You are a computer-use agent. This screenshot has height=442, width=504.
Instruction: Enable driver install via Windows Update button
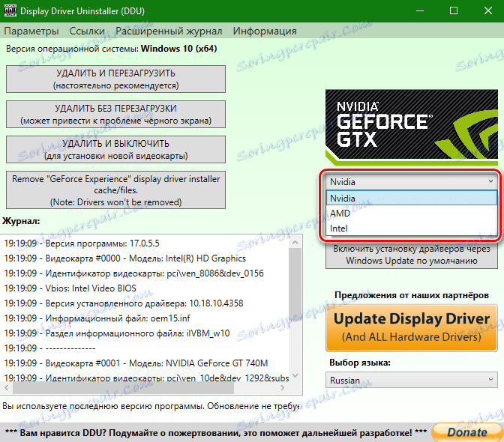pos(412,255)
